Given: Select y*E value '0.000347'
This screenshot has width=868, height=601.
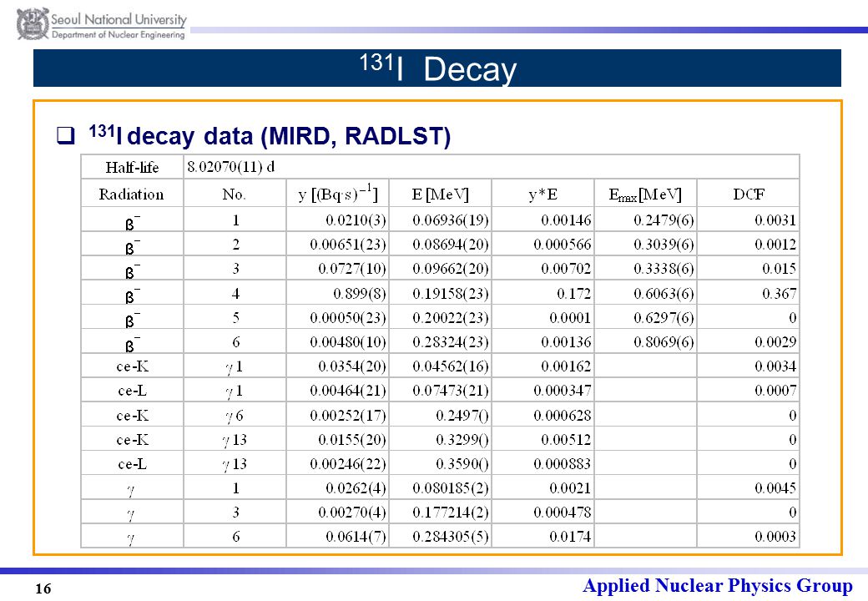Looking at the screenshot, I should (x=563, y=391).
